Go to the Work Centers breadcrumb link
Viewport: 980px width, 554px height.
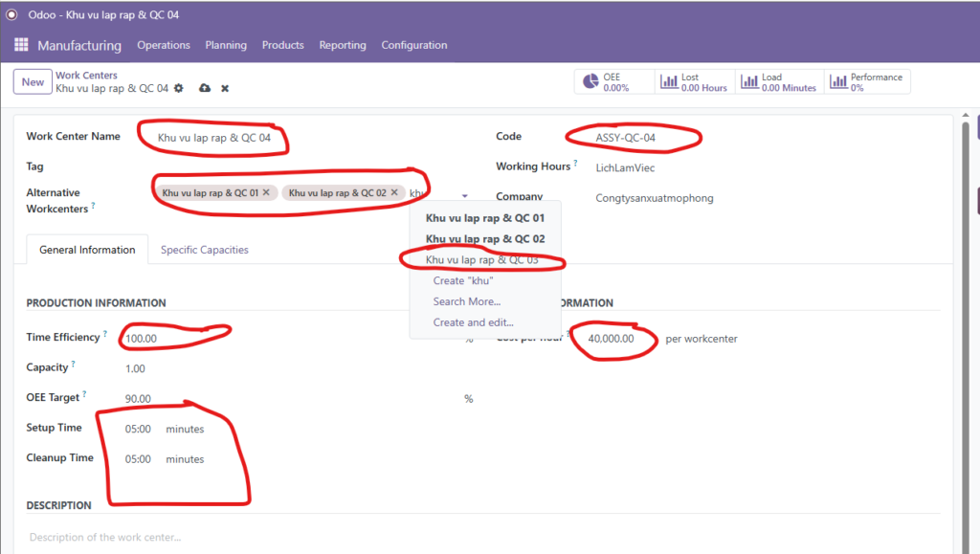[x=86, y=76]
